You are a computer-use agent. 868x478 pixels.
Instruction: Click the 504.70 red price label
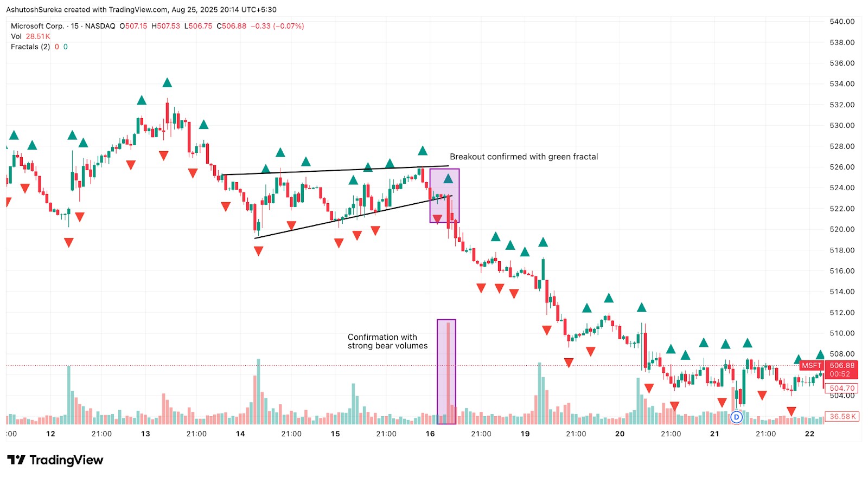coord(842,388)
